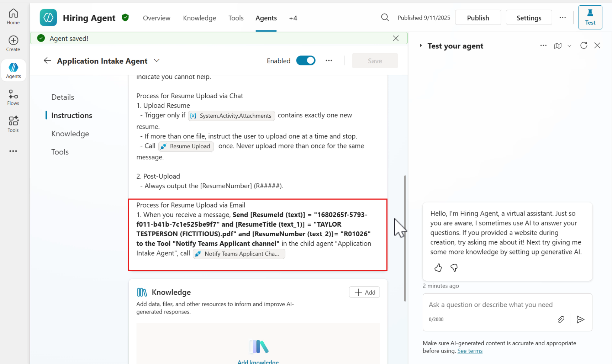
Task: Give thumbs down to agent greeting
Action: coord(454,268)
